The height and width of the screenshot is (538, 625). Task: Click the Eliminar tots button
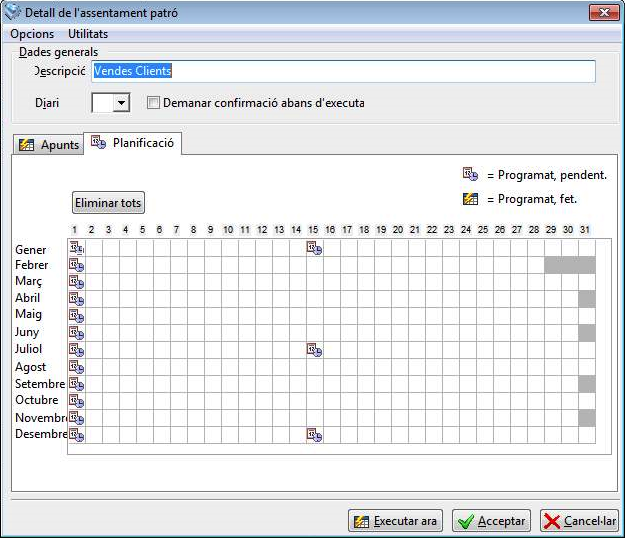(108, 203)
